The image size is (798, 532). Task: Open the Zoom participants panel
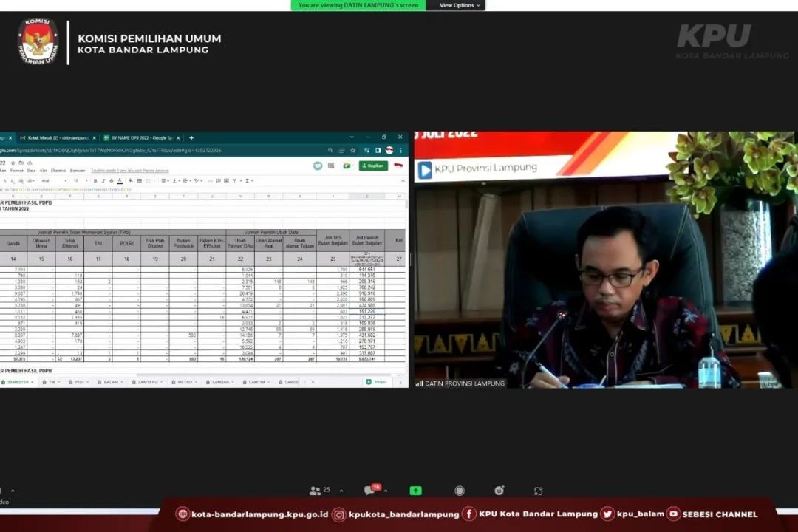tap(316, 491)
